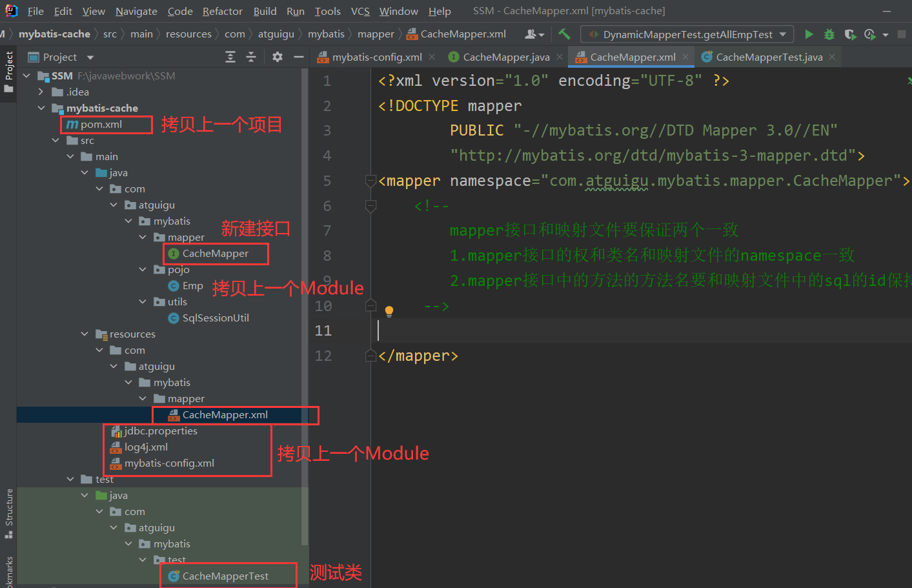Collapse all in Project panel
This screenshot has height=588, width=912.
(251, 57)
